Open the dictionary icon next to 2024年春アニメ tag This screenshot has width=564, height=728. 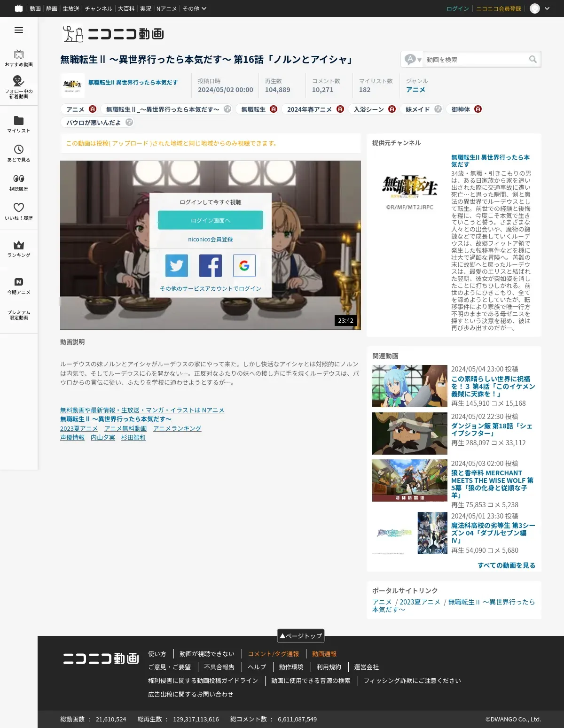[x=340, y=109]
